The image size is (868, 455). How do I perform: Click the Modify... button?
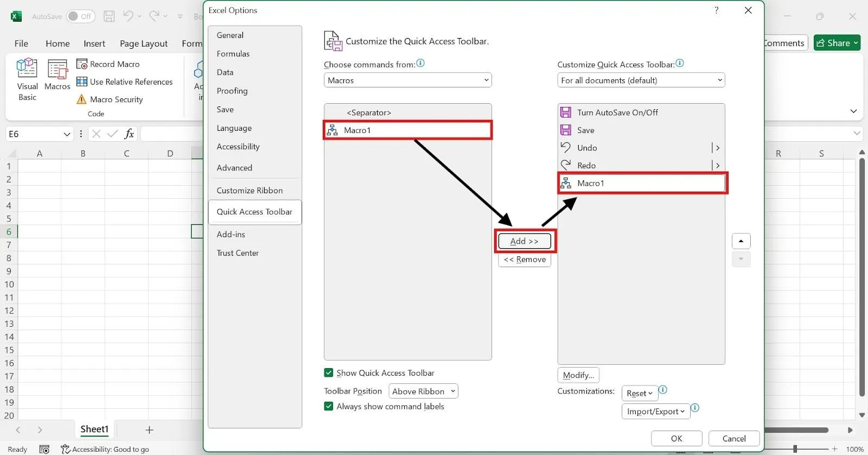click(x=578, y=375)
